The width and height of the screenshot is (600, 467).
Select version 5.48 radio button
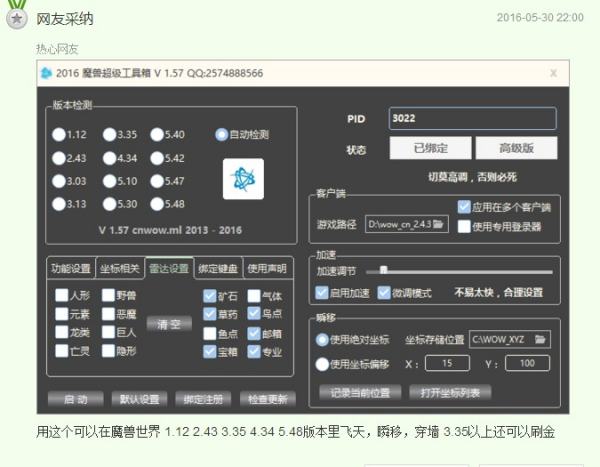pyautogui.click(x=157, y=204)
